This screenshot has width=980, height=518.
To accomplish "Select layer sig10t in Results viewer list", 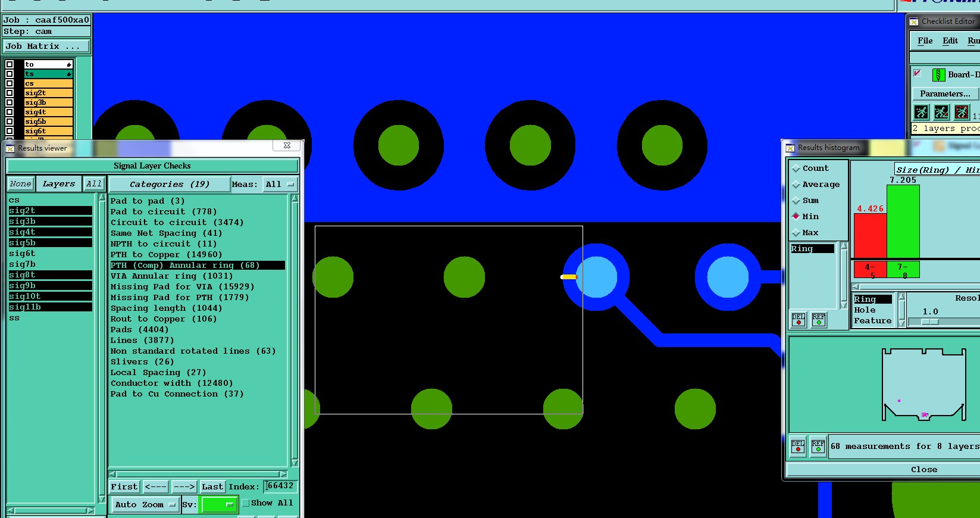I will pos(50,296).
